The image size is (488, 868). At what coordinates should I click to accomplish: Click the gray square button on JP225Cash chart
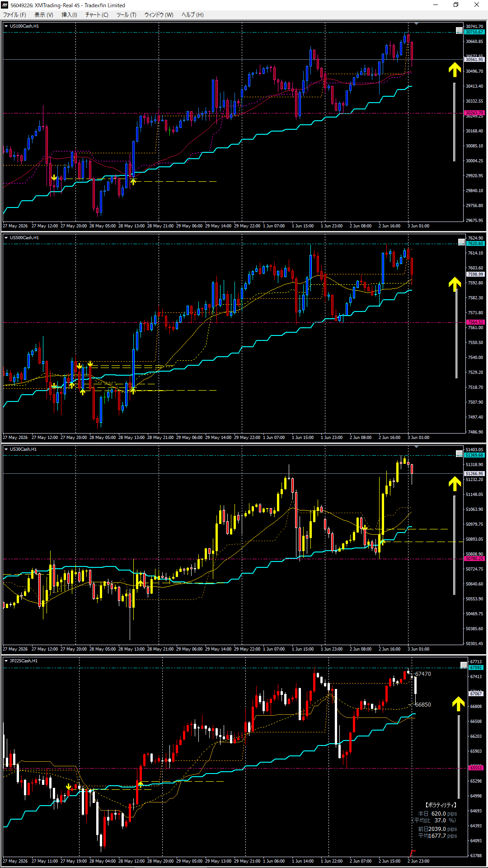[464, 665]
